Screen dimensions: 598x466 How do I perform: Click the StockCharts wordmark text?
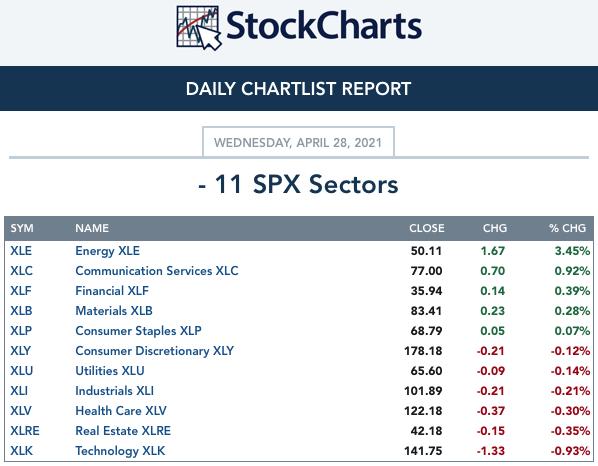pos(324,26)
